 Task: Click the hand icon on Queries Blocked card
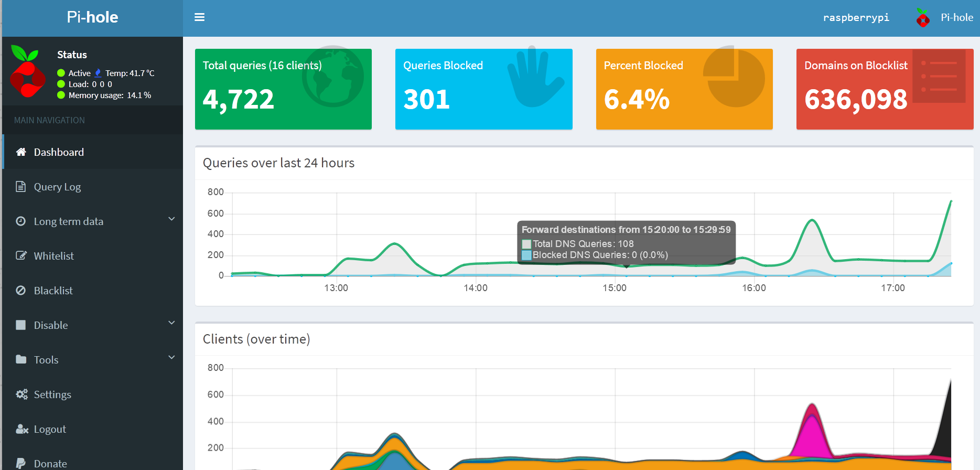point(535,77)
